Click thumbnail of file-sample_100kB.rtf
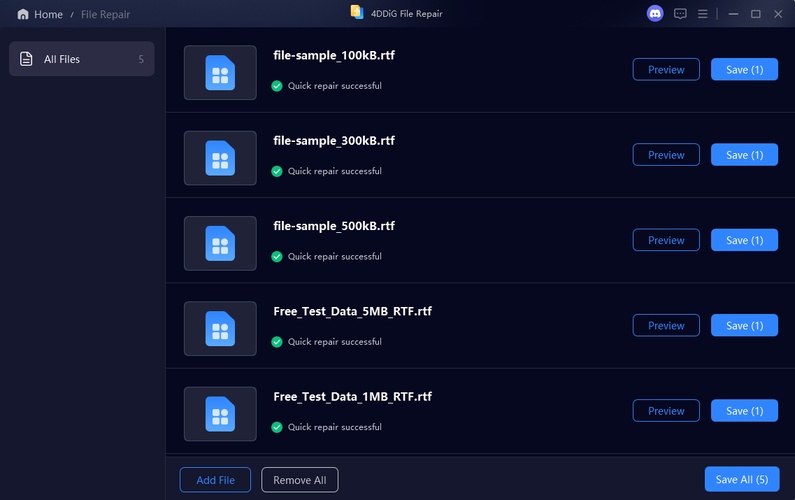The height and width of the screenshot is (500, 795). [220, 73]
